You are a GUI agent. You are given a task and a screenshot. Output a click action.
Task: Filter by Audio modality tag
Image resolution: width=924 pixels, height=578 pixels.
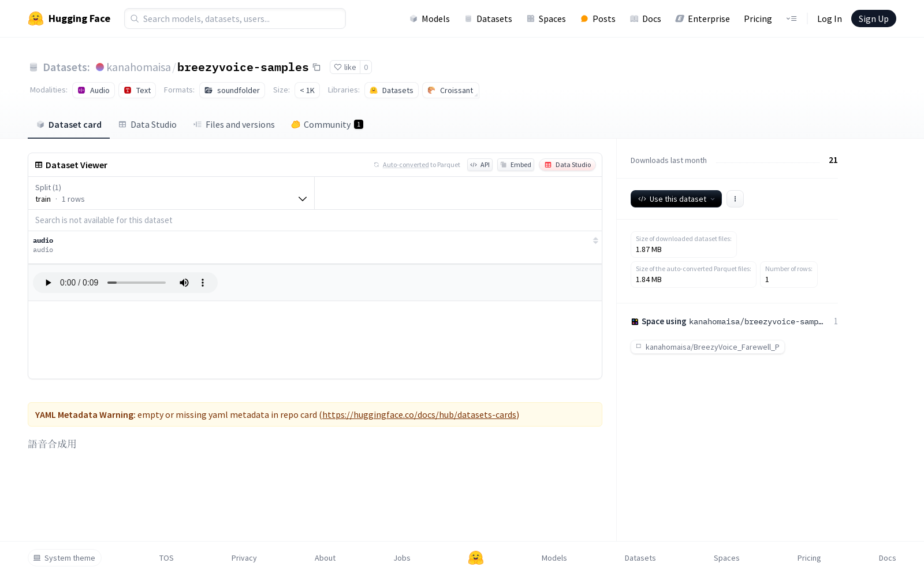pos(94,90)
